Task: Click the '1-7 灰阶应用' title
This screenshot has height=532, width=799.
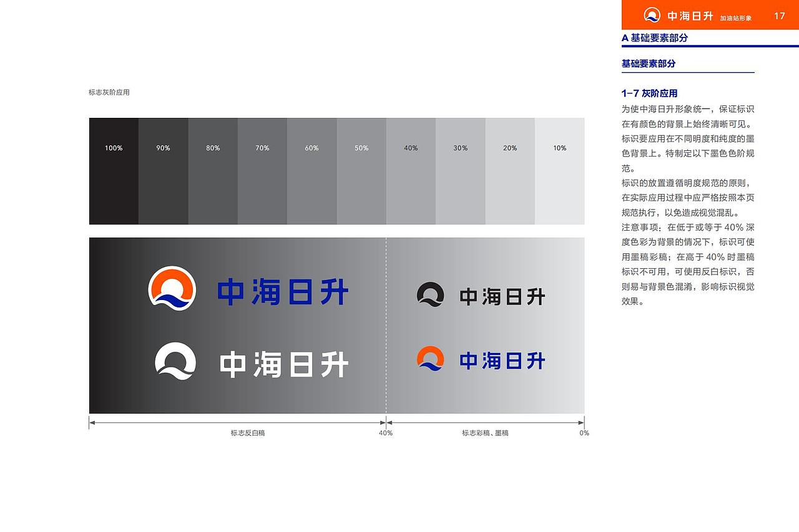Action: click(650, 93)
